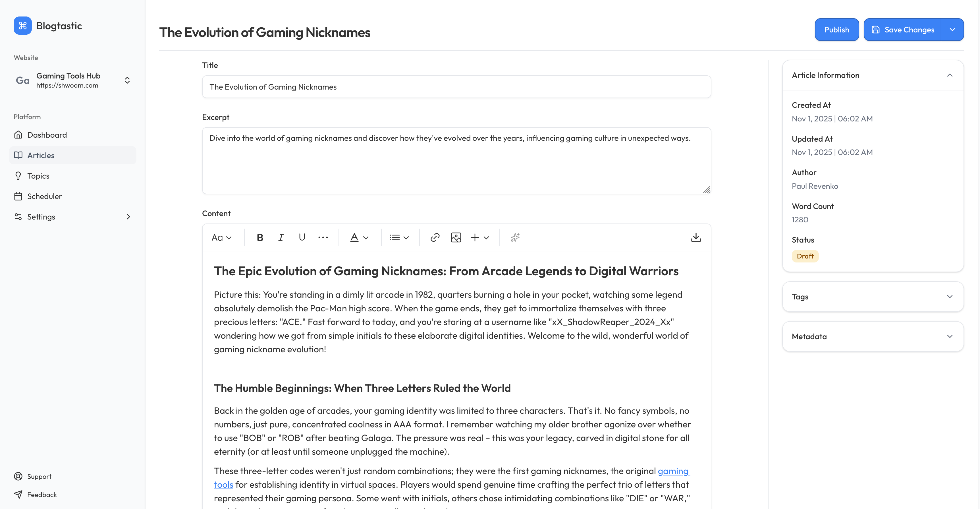This screenshot has width=980, height=509.
Task: Open the plus insert dropdown
Action: click(x=480, y=237)
